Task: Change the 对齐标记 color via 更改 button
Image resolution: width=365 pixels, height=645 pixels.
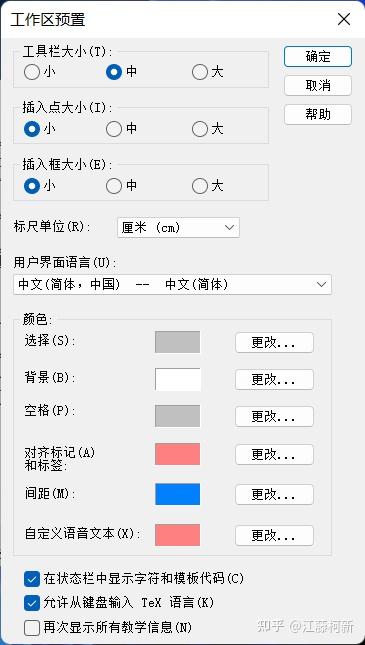Action: point(274,455)
